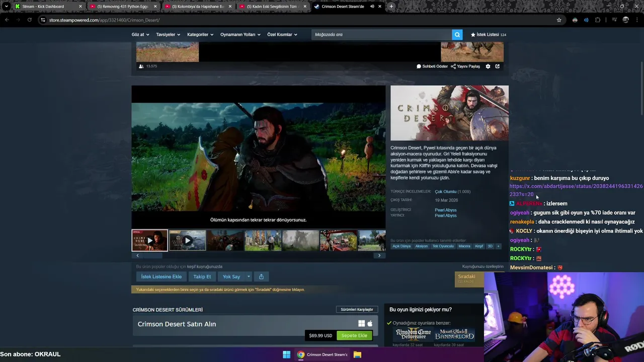Image resolution: width=644 pixels, height=362 pixels.
Task: Click the Aksiyon tag
Action: [422, 246]
